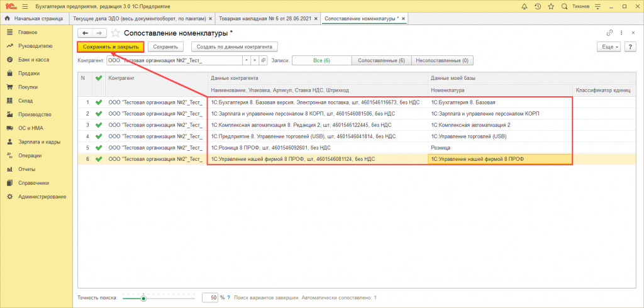
Task: Add form to favorites with star icon
Action: (116, 33)
